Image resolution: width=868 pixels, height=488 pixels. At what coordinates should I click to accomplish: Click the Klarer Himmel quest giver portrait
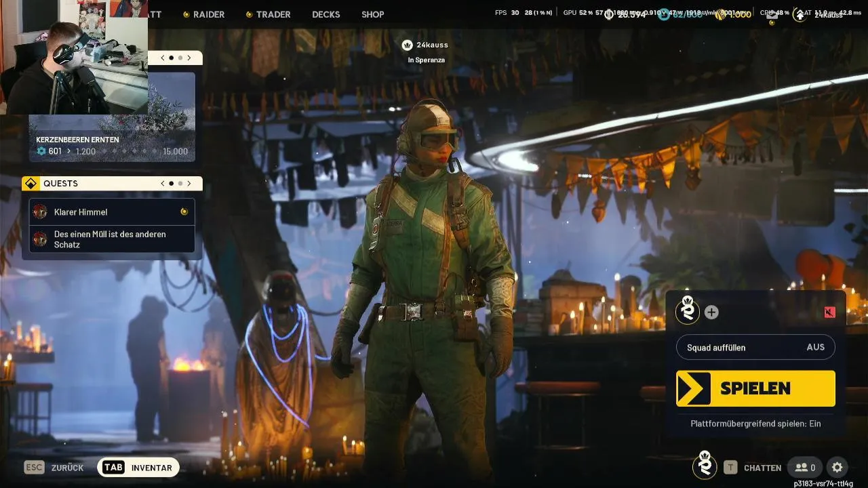[x=40, y=212]
